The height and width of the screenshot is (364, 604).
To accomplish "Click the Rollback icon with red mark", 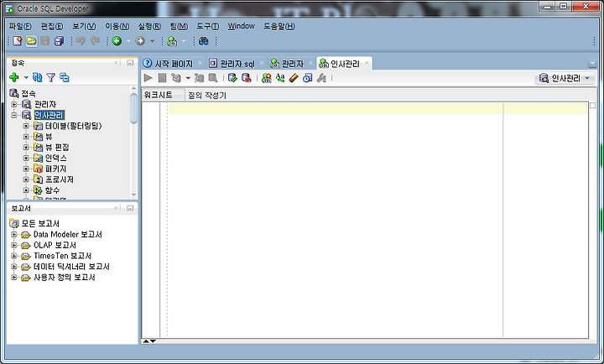I will point(247,78).
